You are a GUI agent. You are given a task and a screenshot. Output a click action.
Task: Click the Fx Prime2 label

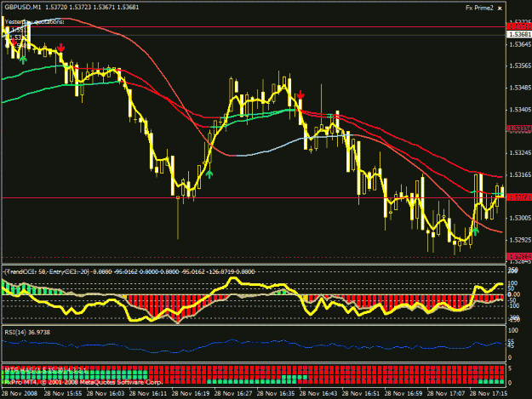(479, 9)
